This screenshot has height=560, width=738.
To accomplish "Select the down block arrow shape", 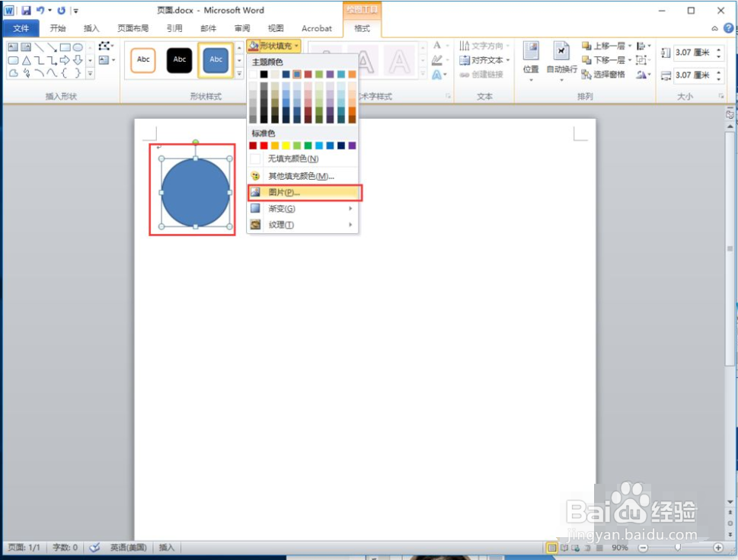I will (x=78, y=60).
